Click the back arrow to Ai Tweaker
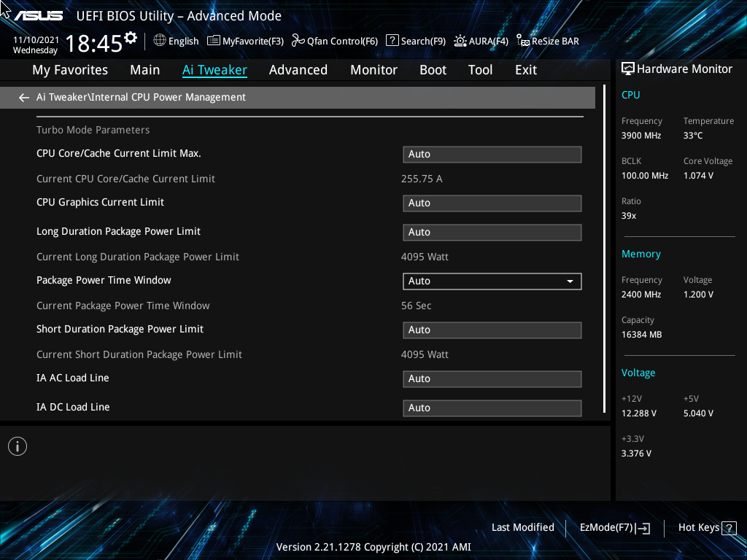Viewport: 747px width, 560px height. (x=24, y=98)
